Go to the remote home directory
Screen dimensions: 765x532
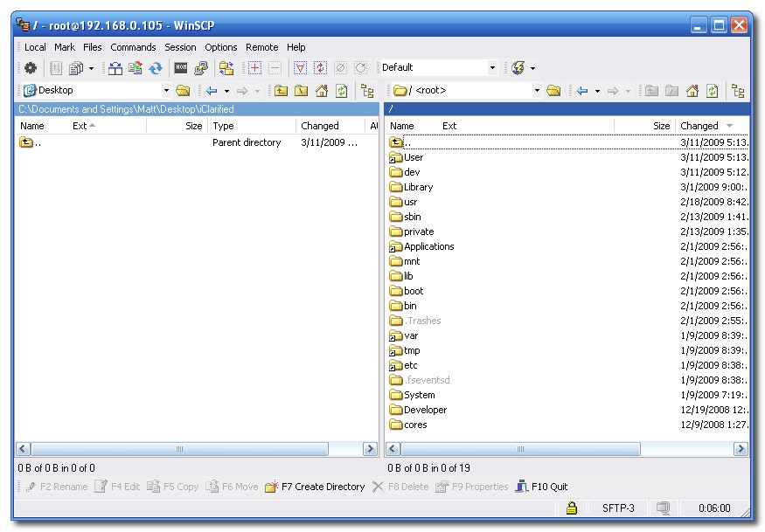tap(692, 91)
